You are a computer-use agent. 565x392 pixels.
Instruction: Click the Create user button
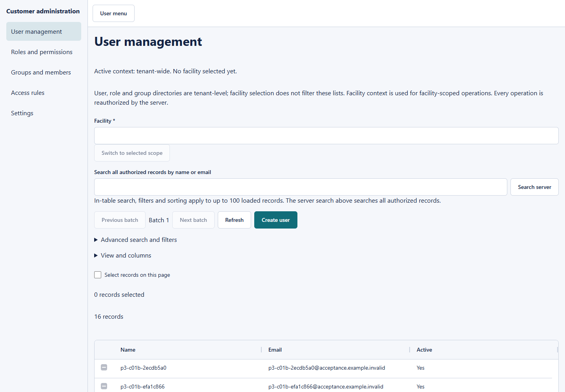[276, 220]
